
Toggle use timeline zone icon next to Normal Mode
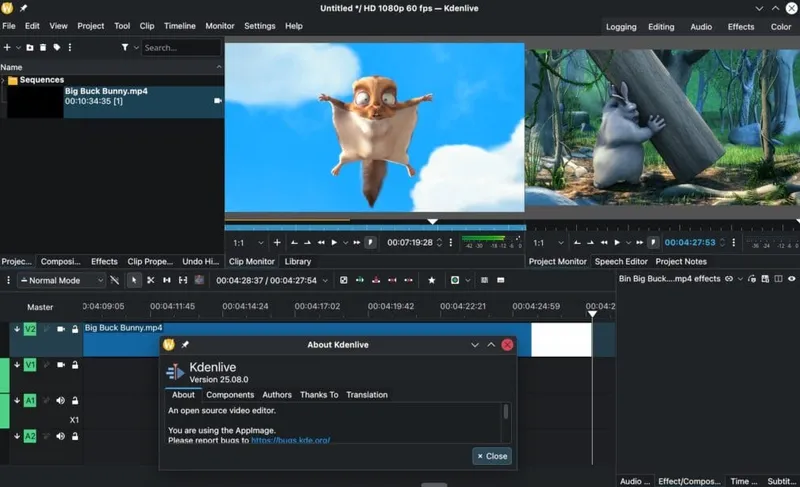point(115,280)
